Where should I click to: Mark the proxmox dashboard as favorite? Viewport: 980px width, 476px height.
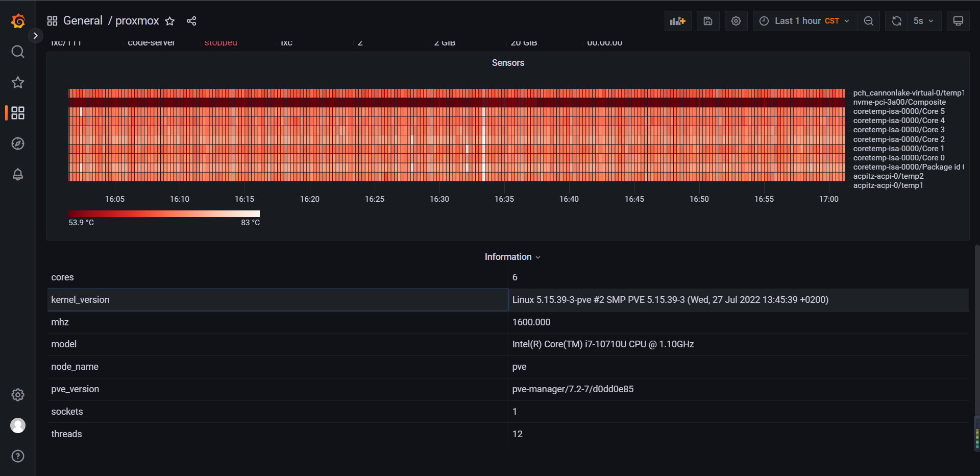(x=170, y=21)
